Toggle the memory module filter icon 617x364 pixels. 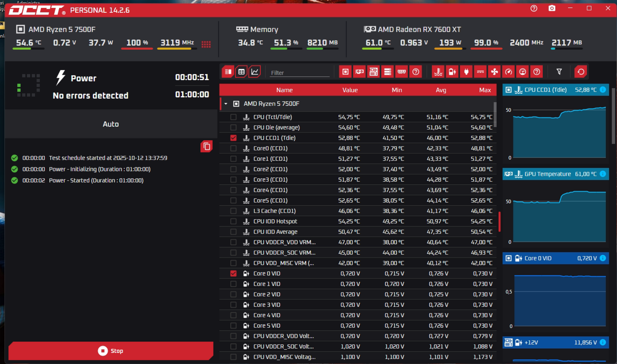click(x=401, y=72)
